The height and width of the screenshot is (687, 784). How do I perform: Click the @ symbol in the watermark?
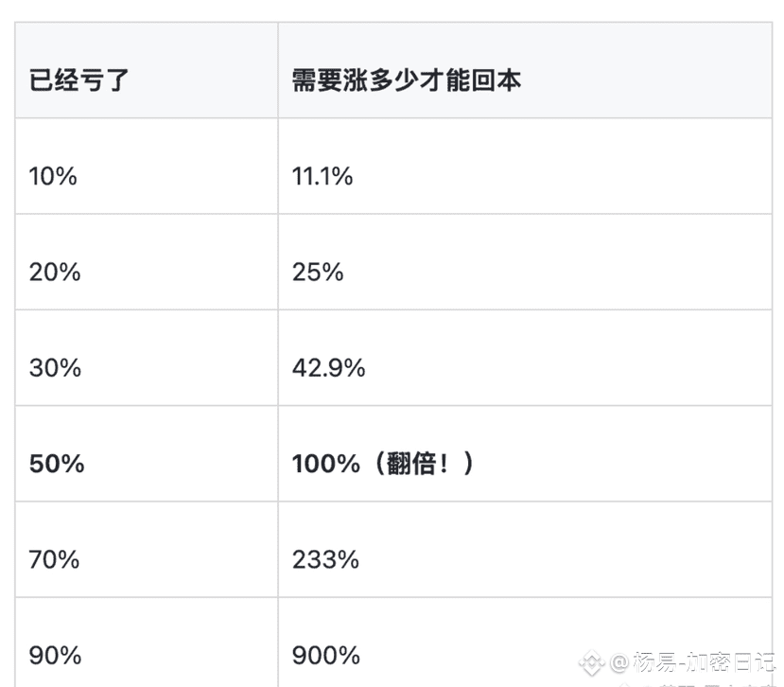pyautogui.click(x=619, y=661)
